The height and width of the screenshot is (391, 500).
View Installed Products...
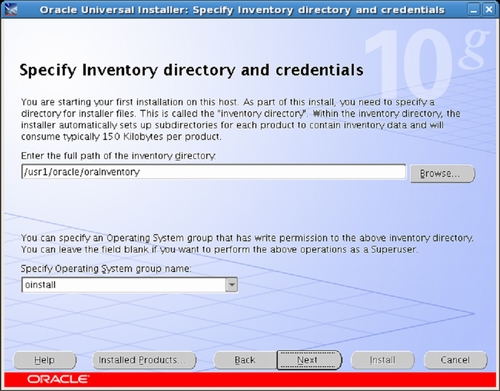click(x=144, y=360)
